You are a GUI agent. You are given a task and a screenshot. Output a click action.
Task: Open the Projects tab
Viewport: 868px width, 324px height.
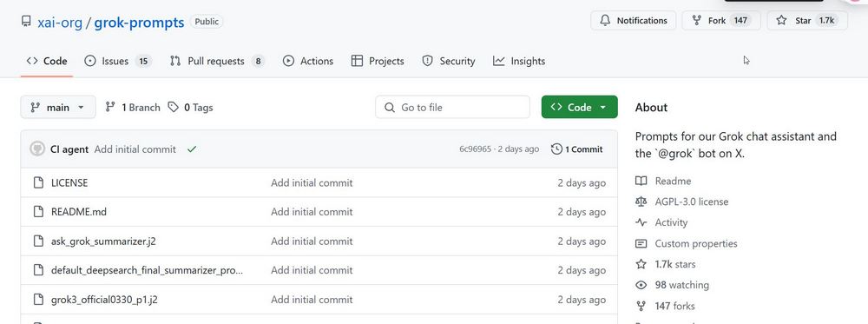(x=378, y=61)
